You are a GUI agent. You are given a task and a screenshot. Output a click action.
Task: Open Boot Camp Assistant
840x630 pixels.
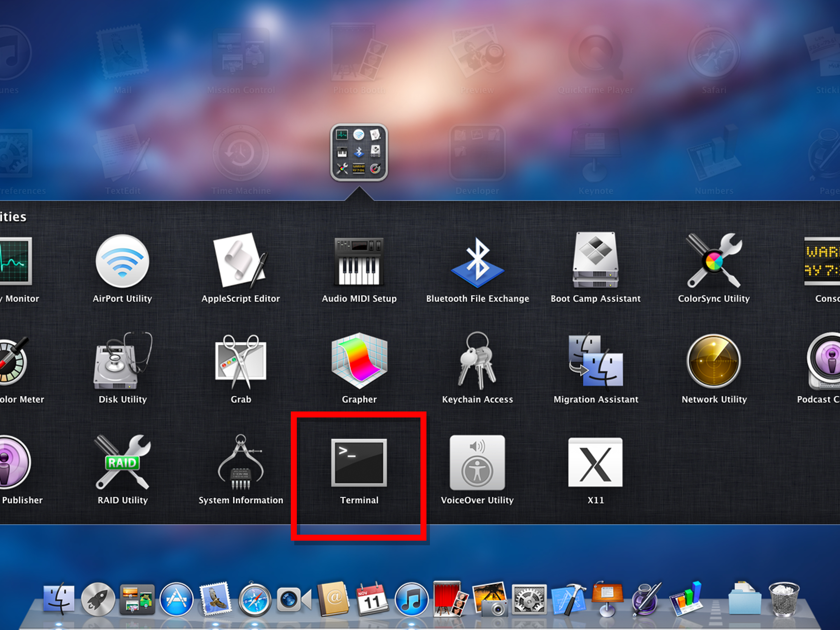click(x=595, y=260)
